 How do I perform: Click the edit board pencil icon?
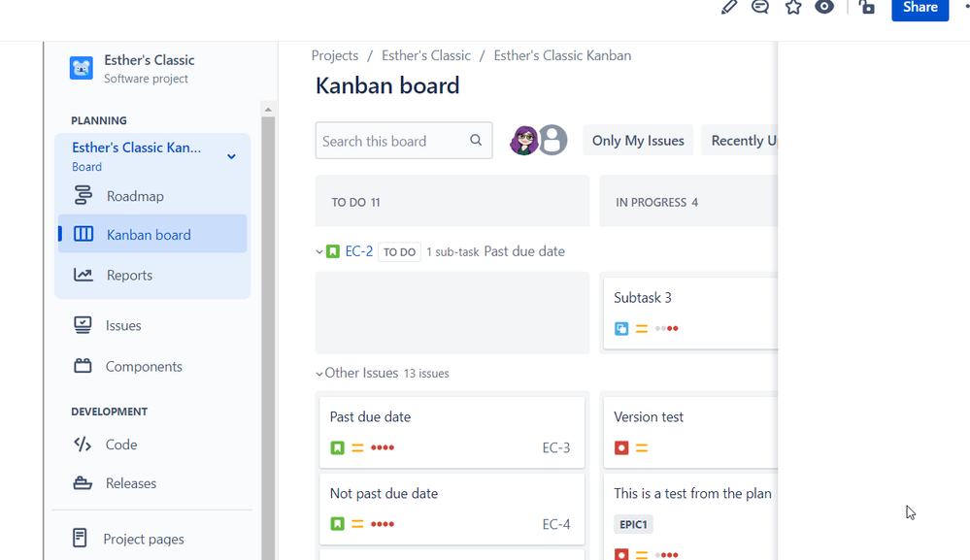728,8
